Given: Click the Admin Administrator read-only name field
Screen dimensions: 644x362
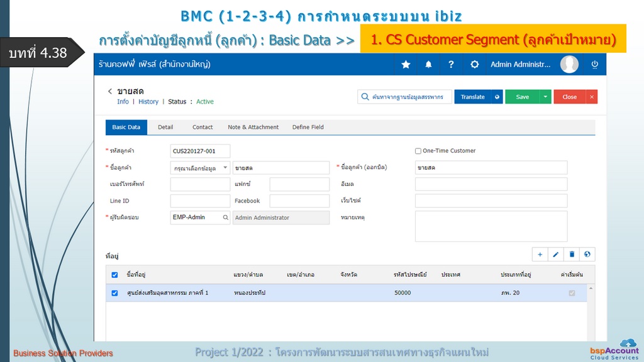Looking at the screenshot, I should pyautogui.click(x=281, y=217).
